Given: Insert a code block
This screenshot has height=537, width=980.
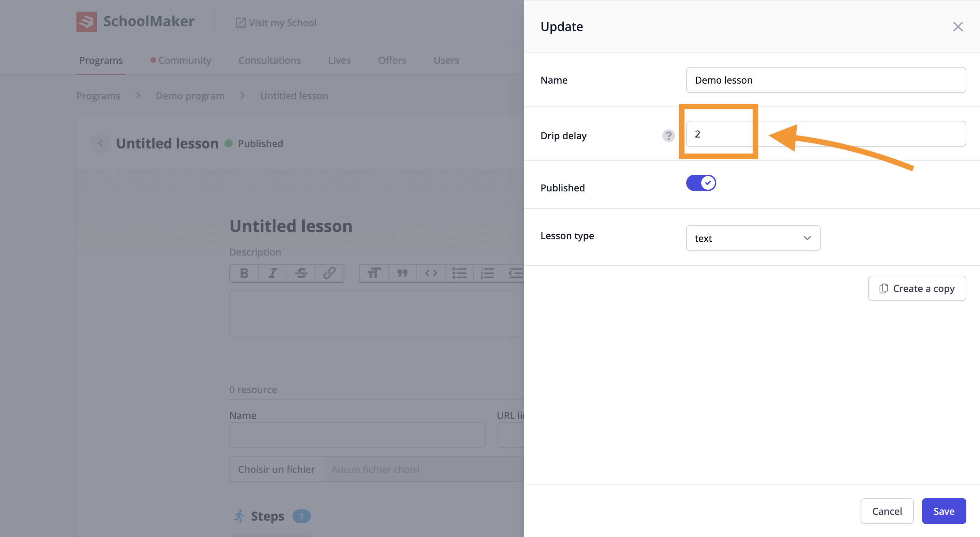Looking at the screenshot, I should click(431, 273).
